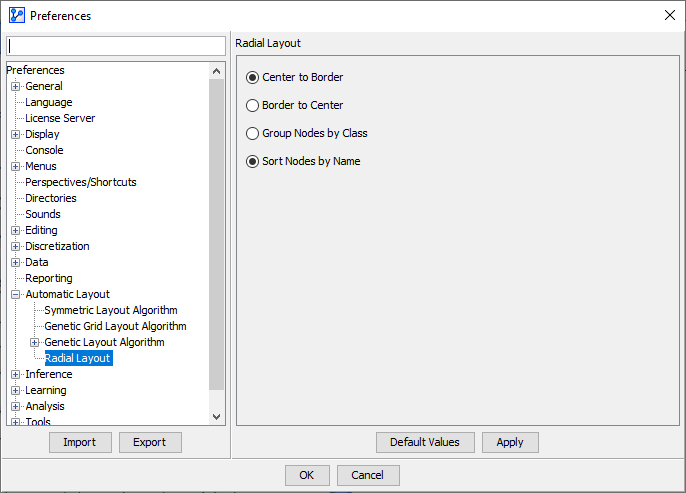686x493 pixels.
Task: Click the tree scrollbar down arrow
Action: click(217, 416)
